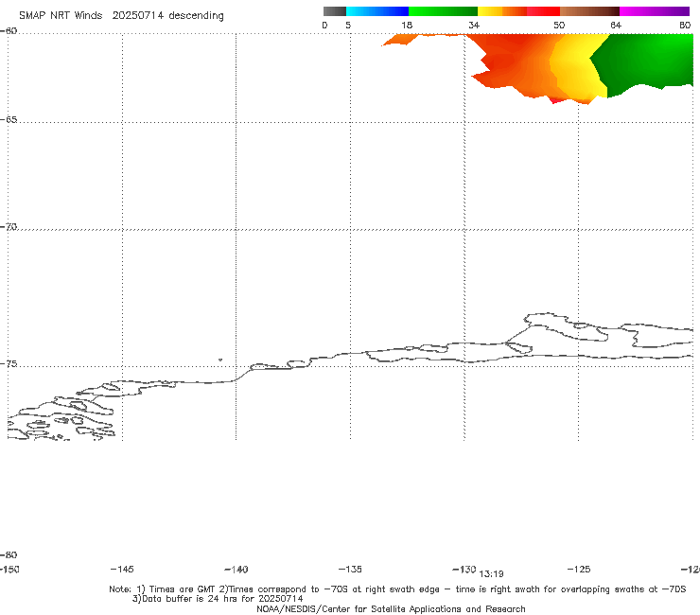The width and height of the screenshot is (700, 615).
Task: Pick the brown segment of the color bar
Action: point(589,11)
